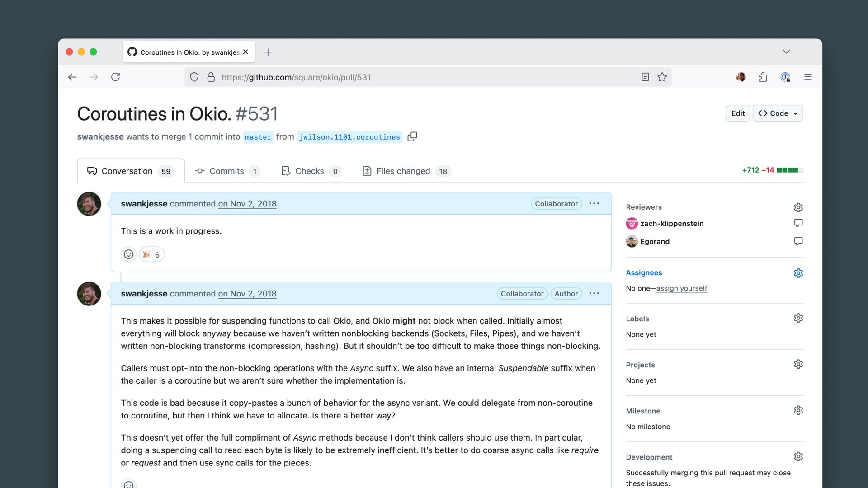Copy the branch name jwilson.1101.coroutines
Viewport: 868px width, 488px height.
(x=412, y=136)
